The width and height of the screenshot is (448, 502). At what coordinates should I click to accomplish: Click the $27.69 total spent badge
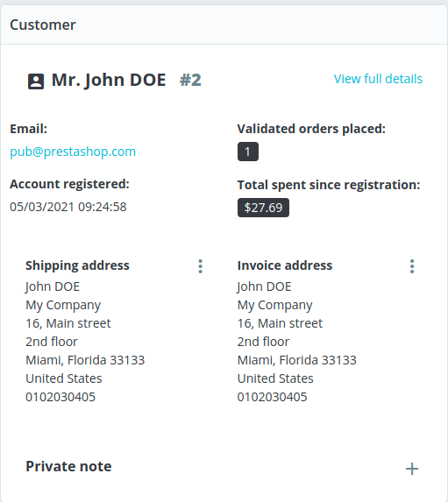click(263, 208)
